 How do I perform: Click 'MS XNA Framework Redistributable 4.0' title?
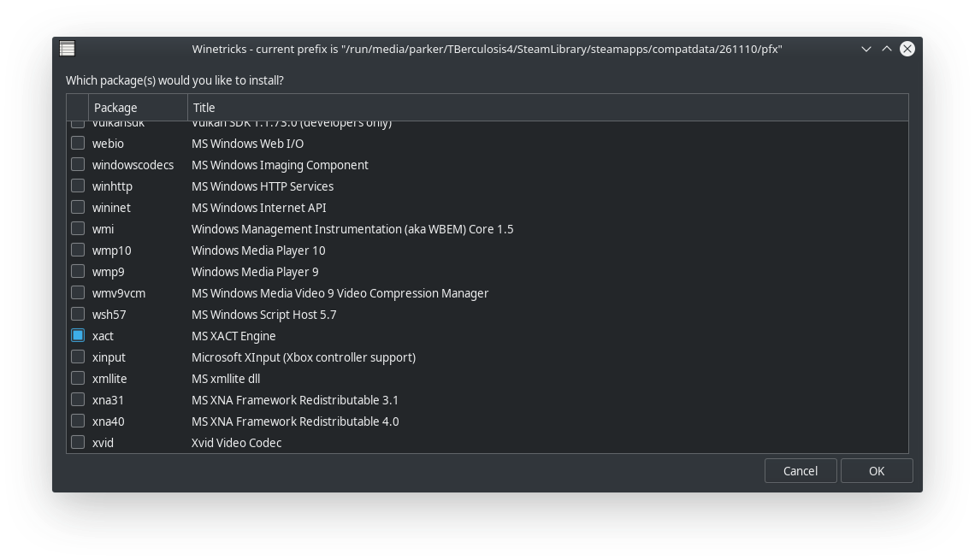(295, 421)
